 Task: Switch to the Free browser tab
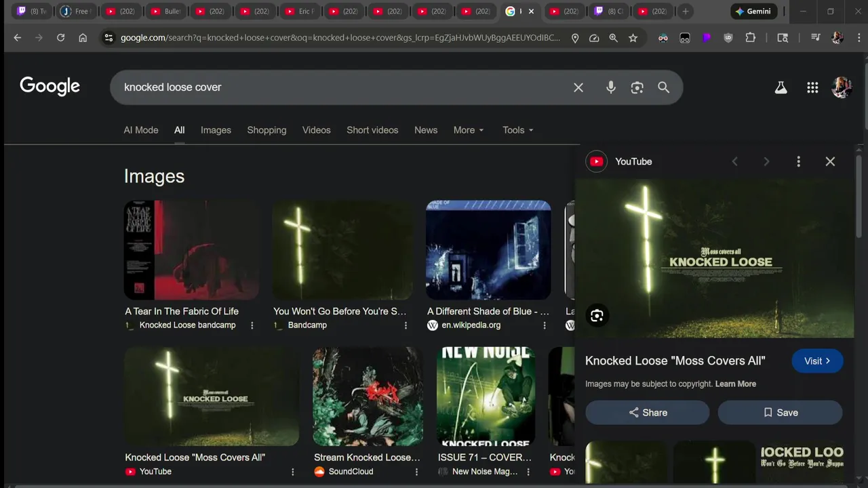tap(75, 12)
